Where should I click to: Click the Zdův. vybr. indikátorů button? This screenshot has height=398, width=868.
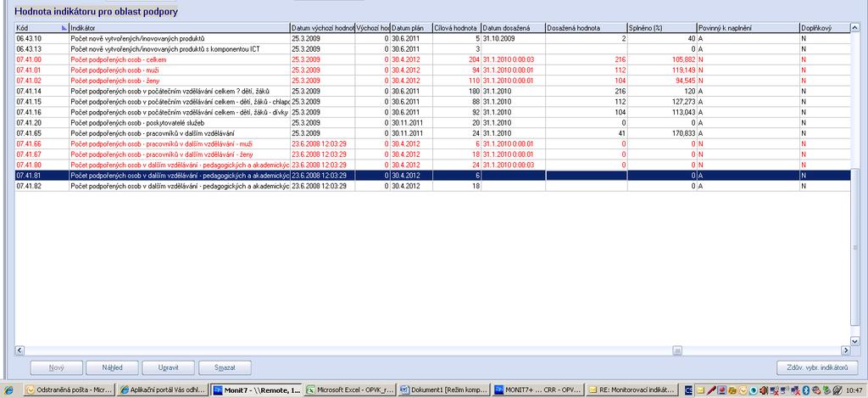[818, 367]
